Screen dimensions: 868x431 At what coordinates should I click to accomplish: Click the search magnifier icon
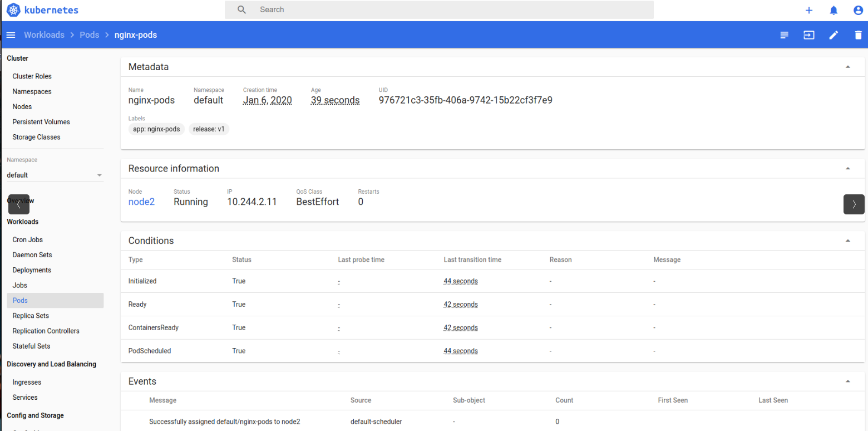tap(241, 9)
